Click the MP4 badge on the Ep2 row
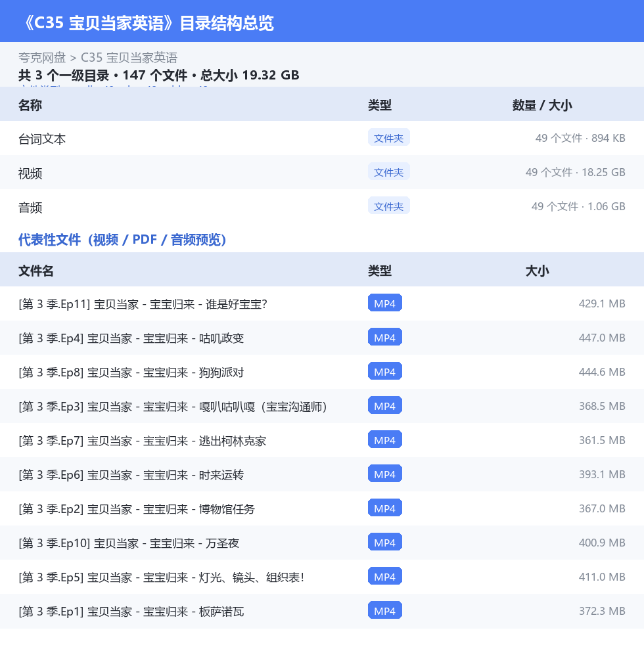644x649 pixels. tap(384, 508)
